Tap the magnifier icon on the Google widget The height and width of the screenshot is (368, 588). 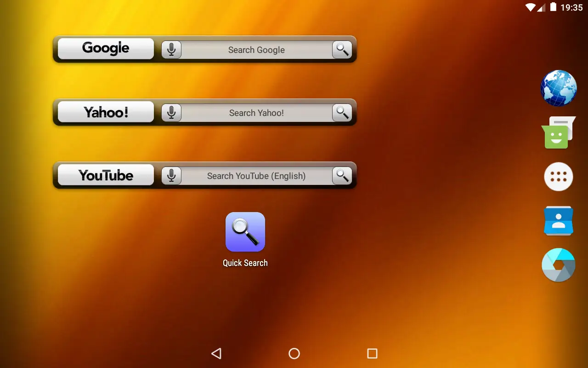pyautogui.click(x=342, y=49)
